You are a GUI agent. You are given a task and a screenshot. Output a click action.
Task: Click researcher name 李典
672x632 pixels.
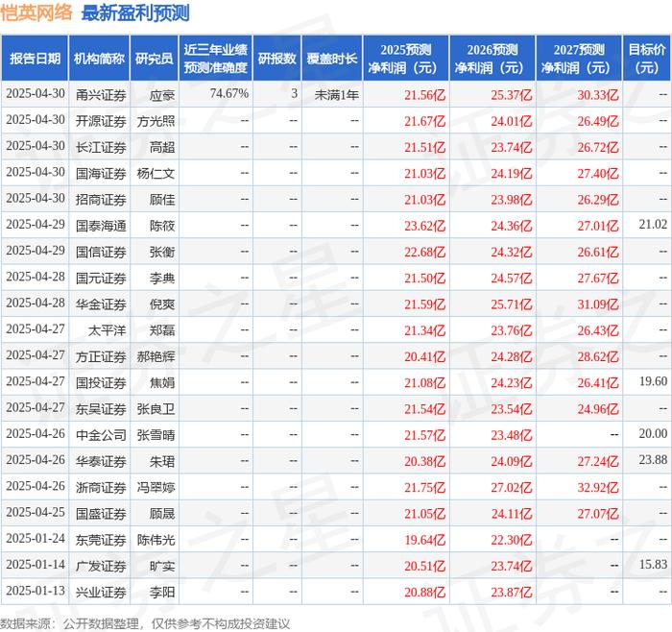(162, 279)
